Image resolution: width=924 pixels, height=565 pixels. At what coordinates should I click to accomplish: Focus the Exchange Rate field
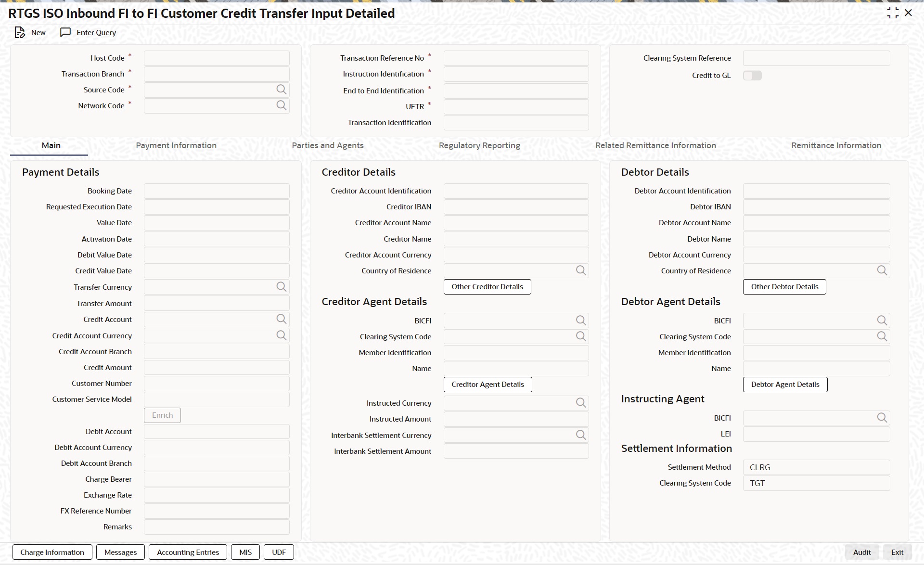point(217,495)
